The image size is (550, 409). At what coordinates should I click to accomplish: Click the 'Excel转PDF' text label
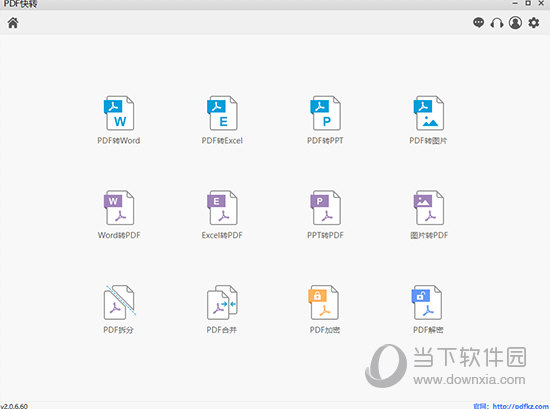[x=222, y=235]
